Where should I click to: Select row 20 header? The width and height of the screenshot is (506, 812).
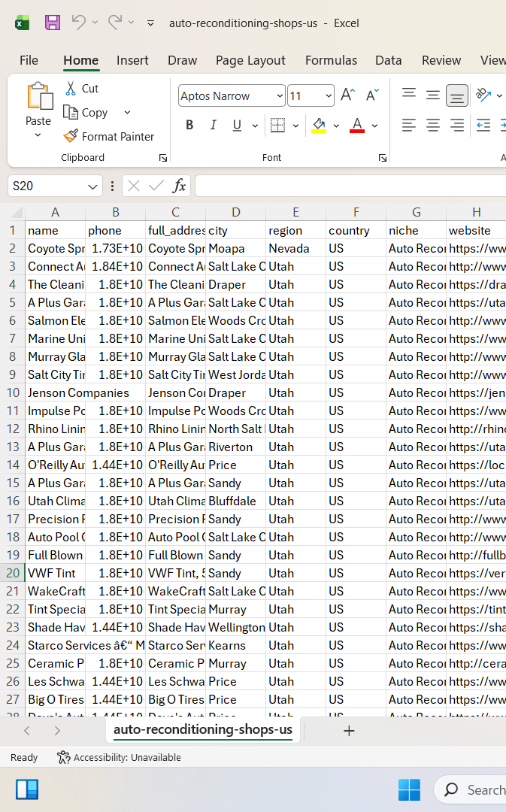(13, 573)
